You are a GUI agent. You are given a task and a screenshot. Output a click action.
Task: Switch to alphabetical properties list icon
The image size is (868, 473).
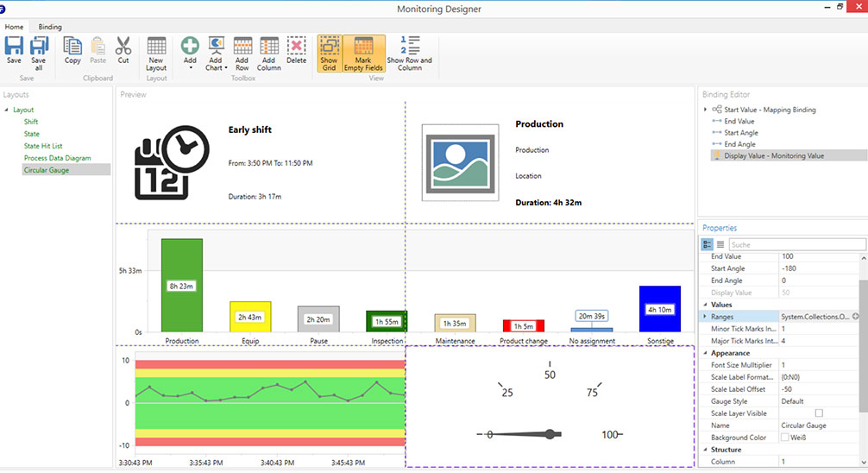(x=720, y=244)
